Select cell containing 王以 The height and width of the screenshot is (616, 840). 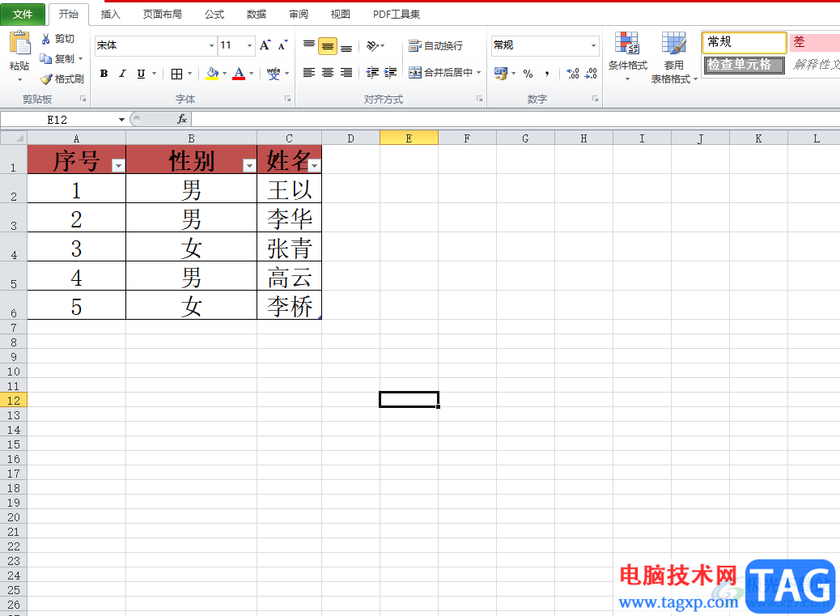point(289,189)
